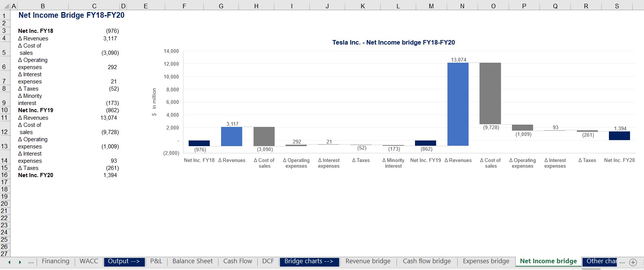Select Bridge charts --> tab
Viewport: 644px width, 270px height.
[309, 261]
